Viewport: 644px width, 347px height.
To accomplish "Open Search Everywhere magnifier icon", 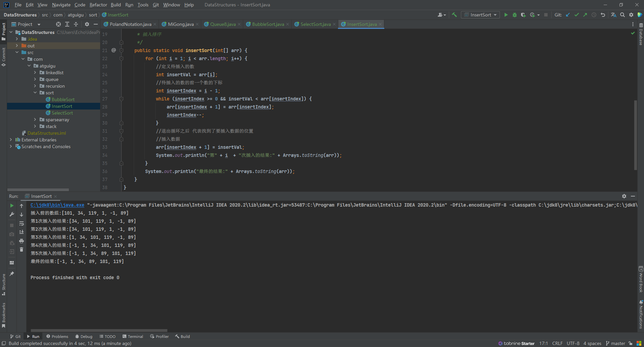I will [x=622, y=15].
